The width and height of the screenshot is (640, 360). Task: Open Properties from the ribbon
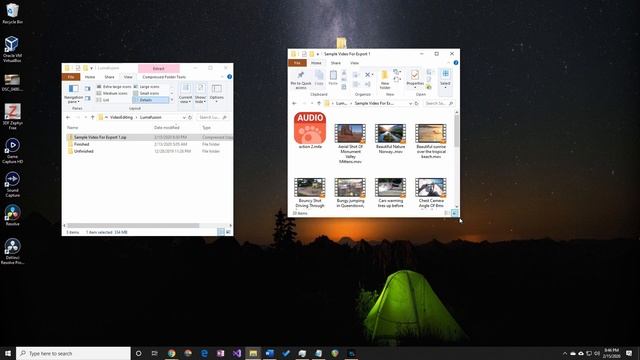point(415,78)
